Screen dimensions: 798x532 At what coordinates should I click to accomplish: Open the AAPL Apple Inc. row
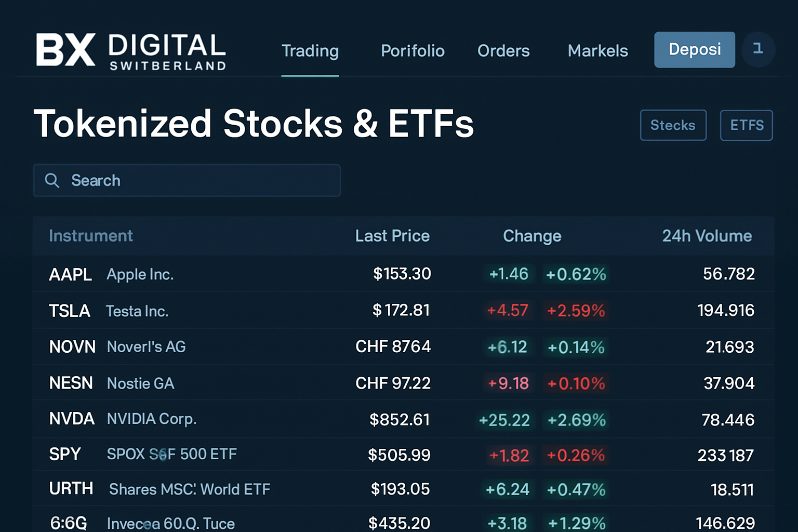208,274
